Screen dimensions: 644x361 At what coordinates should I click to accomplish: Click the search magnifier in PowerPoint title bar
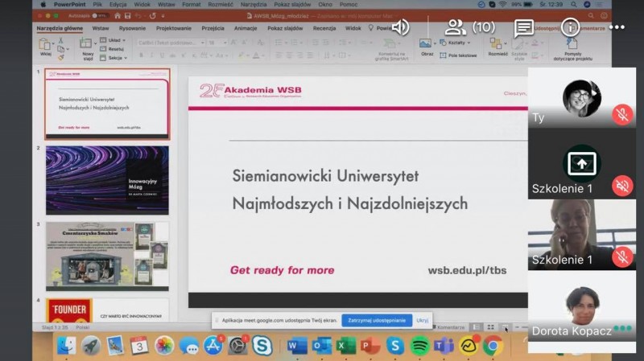[x=591, y=15]
